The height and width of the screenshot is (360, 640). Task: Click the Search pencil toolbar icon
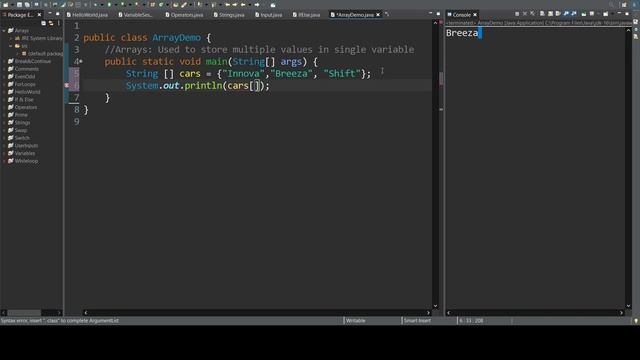pos(184,4)
